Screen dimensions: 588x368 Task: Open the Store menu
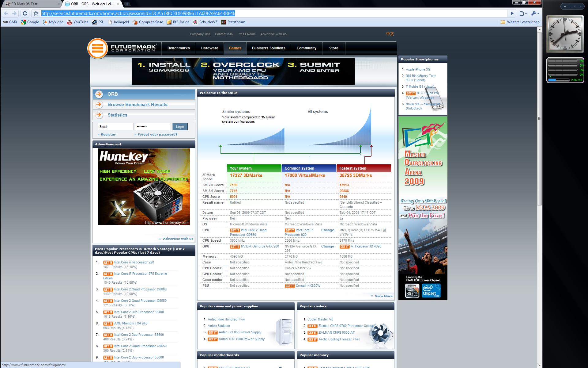click(x=334, y=48)
